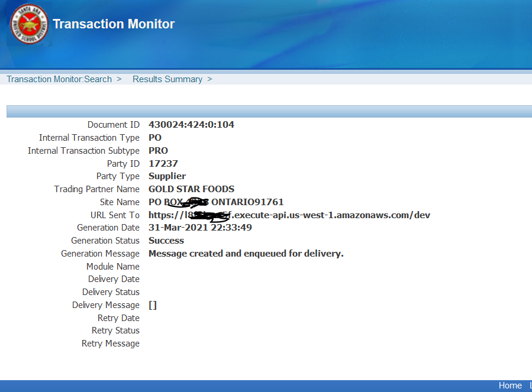This screenshot has height=392, width=532.
Task: Click the Party ID value 17237
Action: 163,164
